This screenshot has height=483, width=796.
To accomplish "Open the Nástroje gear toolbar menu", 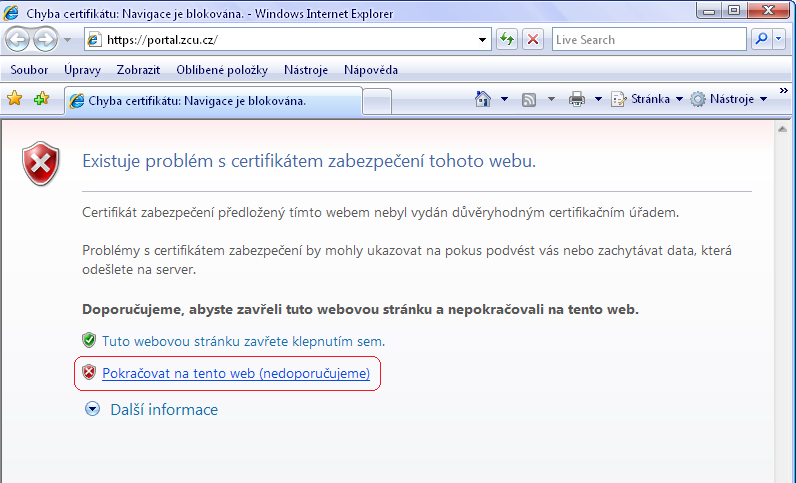I will 728,99.
